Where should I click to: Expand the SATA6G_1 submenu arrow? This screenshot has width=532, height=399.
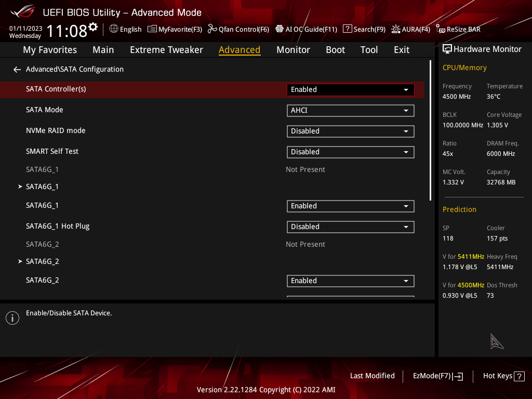20,187
